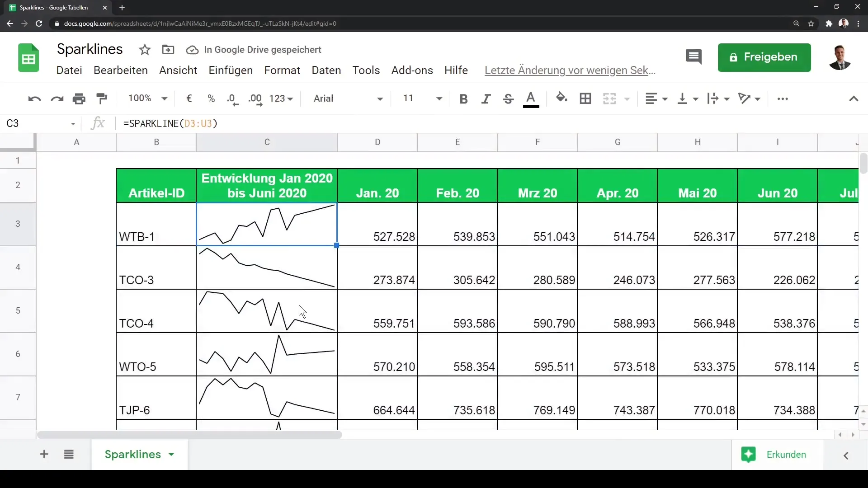
Task: Toggle bold formatting
Action: pos(463,99)
